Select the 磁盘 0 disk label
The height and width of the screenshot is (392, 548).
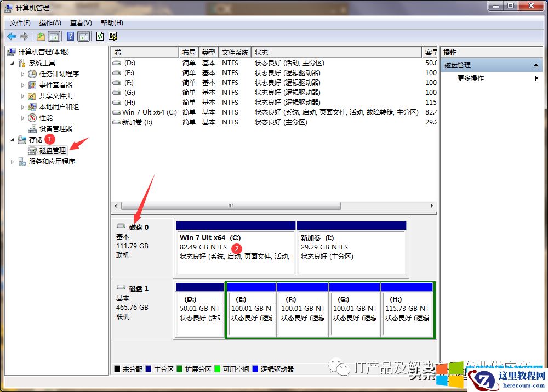(x=139, y=228)
